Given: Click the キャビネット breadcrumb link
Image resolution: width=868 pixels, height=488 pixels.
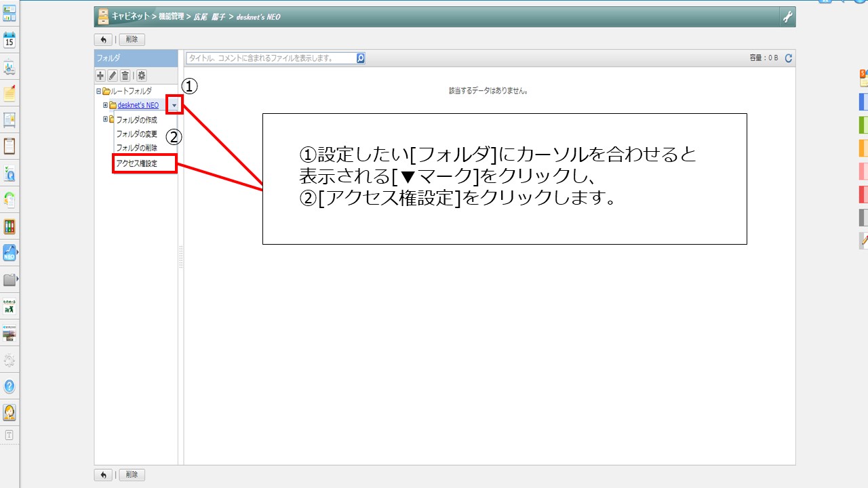Looking at the screenshot, I should coord(132,16).
